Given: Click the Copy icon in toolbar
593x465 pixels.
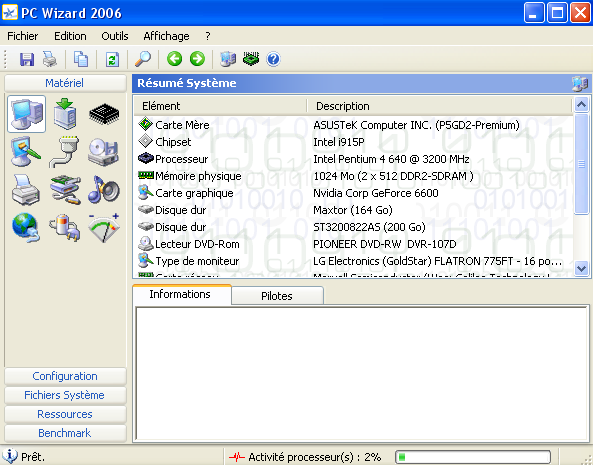Looking at the screenshot, I should click(81, 59).
